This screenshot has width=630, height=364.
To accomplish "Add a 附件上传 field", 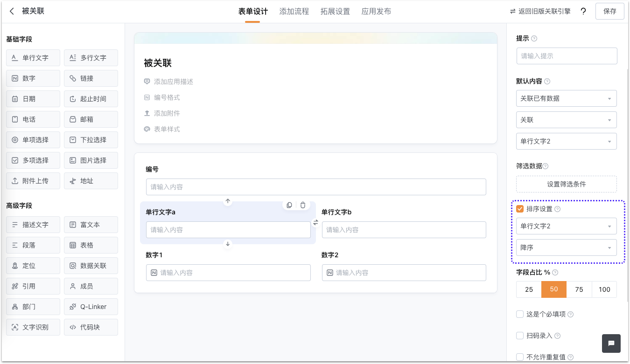I will [x=33, y=181].
